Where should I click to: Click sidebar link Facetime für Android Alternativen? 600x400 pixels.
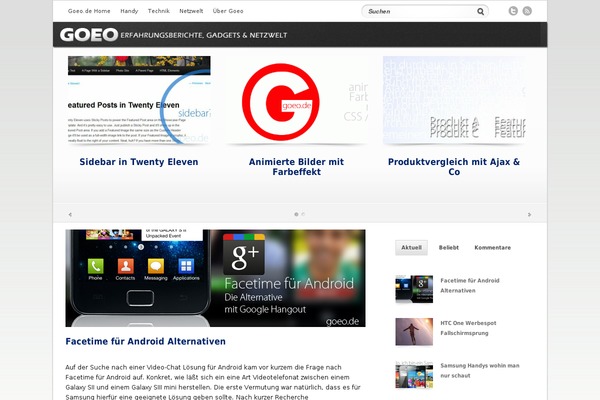470,286
